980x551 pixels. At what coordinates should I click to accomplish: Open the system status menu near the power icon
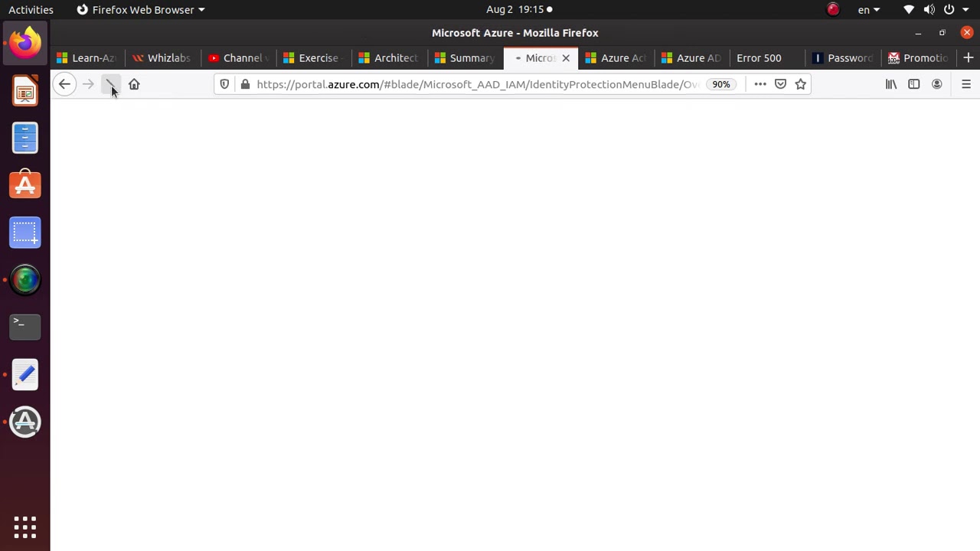937,10
